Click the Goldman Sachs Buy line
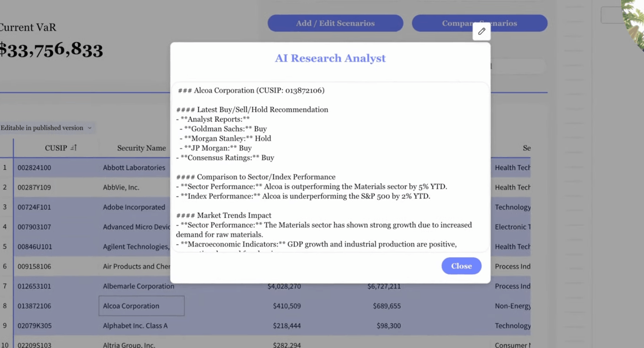 click(x=223, y=129)
